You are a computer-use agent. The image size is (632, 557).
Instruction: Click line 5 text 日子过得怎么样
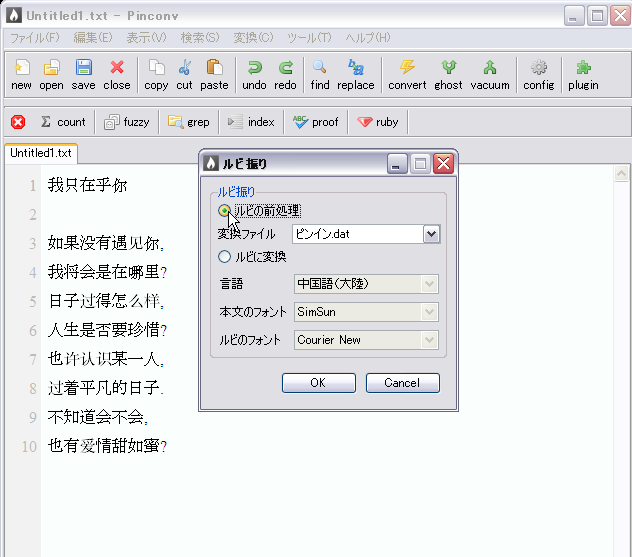coord(106,301)
